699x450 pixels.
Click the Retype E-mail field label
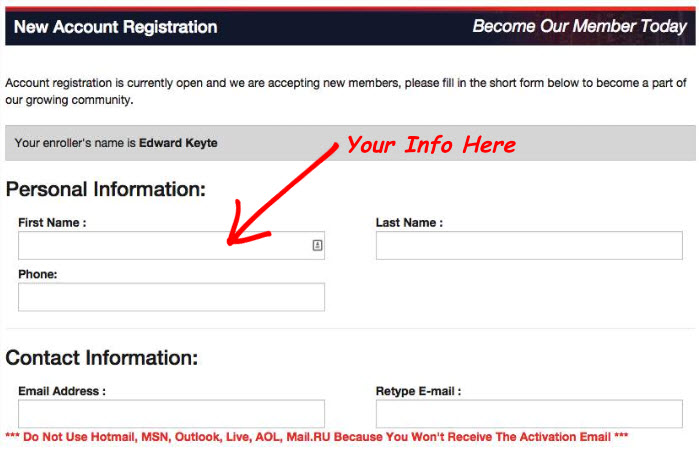click(418, 391)
